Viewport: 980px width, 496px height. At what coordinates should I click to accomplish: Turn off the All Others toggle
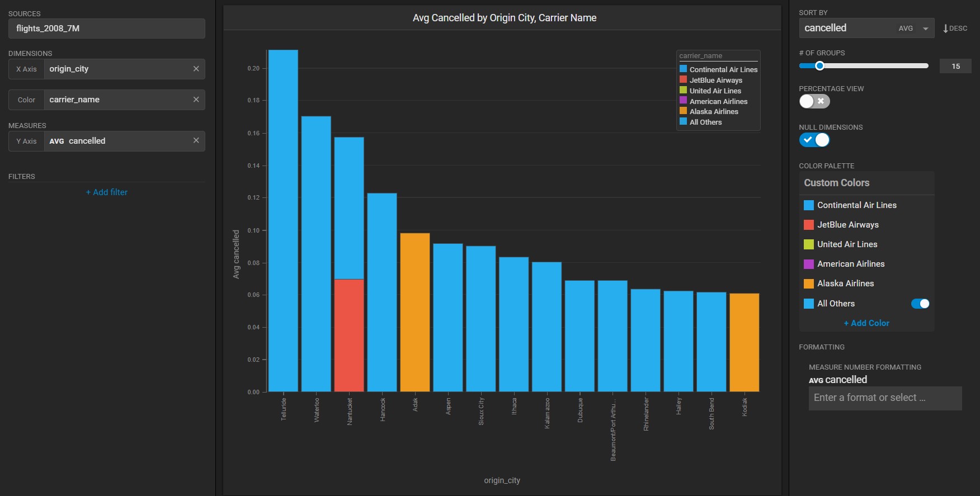click(x=920, y=304)
